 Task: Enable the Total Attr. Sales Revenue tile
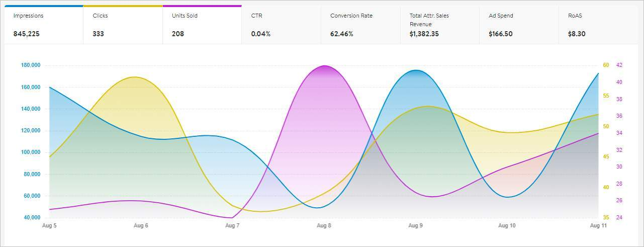pyautogui.click(x=439, y=25)
